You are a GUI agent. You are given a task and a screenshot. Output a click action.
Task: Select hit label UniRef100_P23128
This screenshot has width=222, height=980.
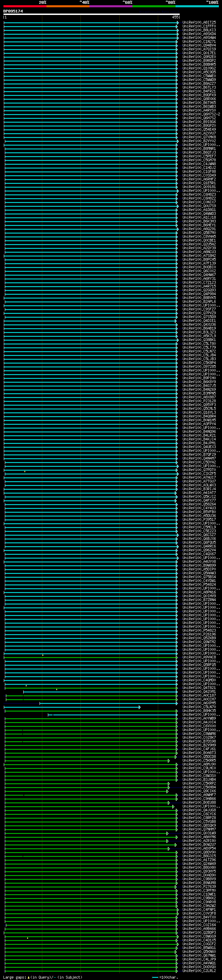199,401
